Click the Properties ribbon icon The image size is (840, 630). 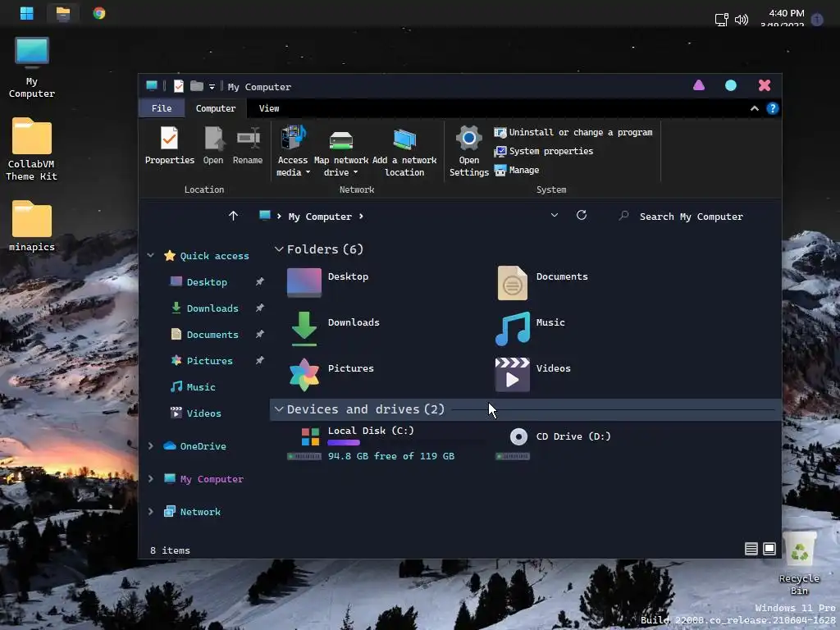pos(169,138)
